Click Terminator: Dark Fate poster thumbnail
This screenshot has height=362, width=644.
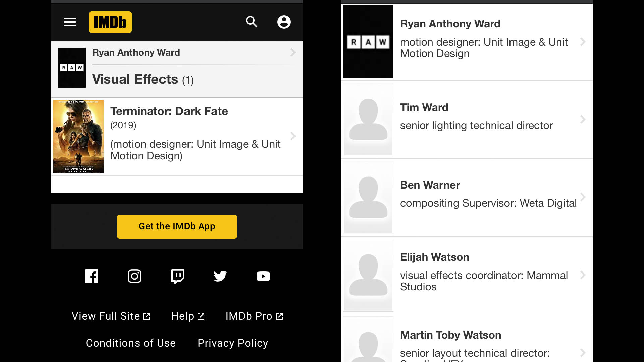tap(78, 136)
